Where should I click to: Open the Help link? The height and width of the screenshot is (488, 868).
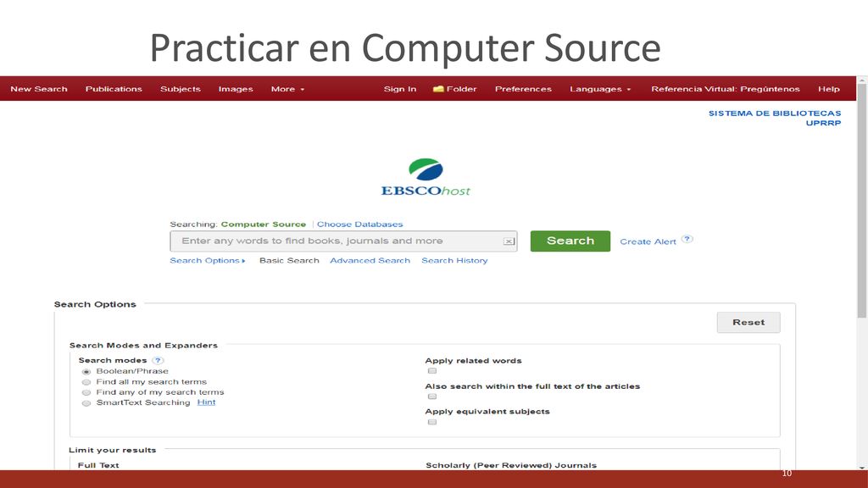click(x=829, y=88)
